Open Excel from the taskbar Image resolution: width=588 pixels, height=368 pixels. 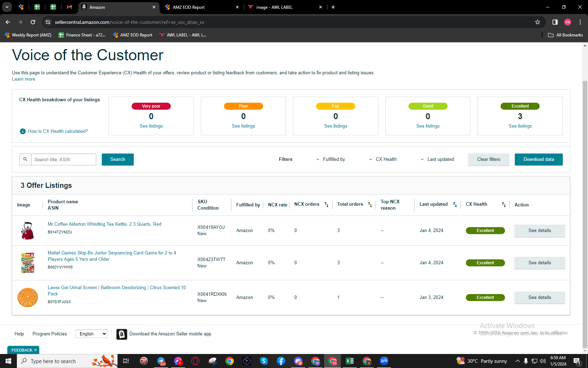(349, 361)
